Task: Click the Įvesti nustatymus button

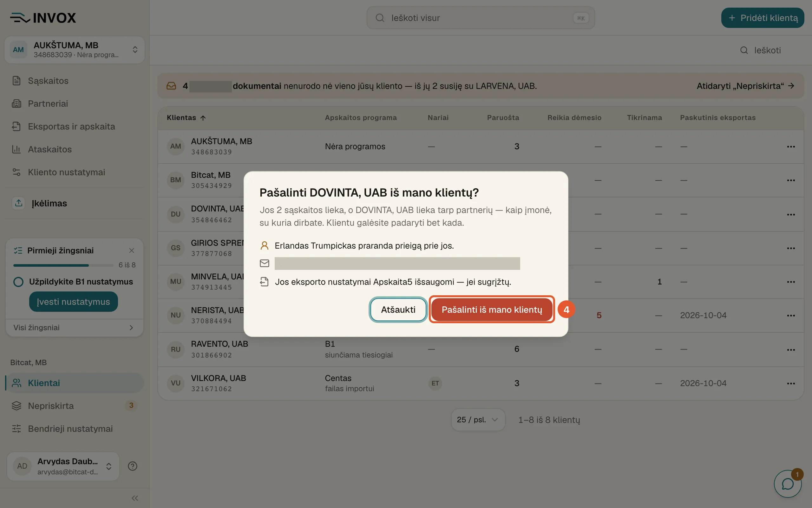Action: point(74,301)
